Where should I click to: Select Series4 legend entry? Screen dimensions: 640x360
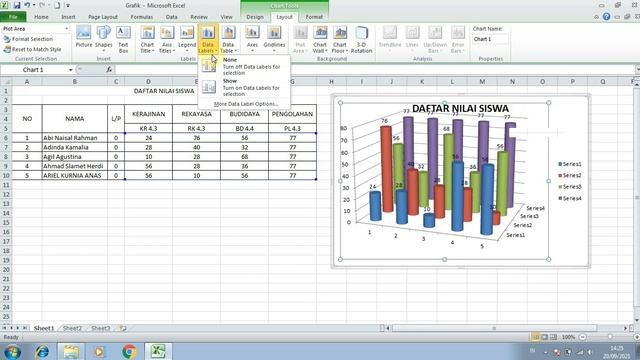coord(570,198)
